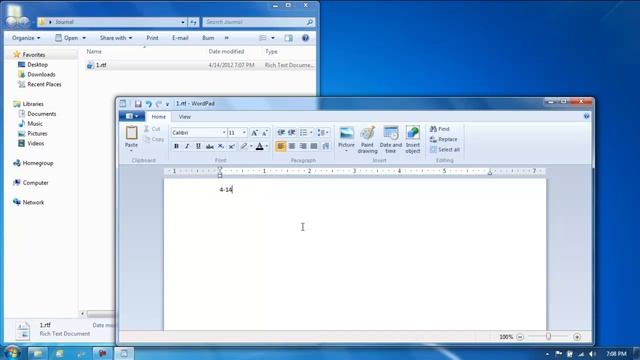Toggle Bold formatting
This screenshot has width=640, height=360.
click(176, 146)
